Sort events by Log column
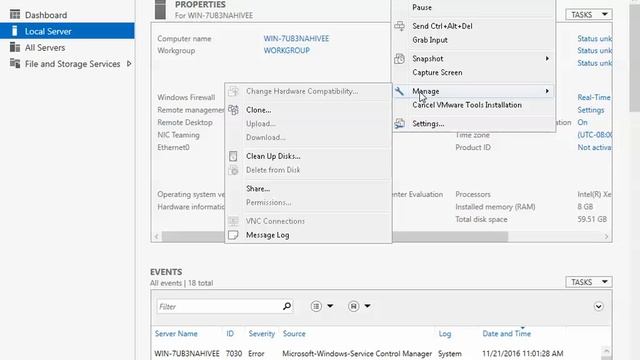This screenshot has width=640, height=360. tap(445, 334)
